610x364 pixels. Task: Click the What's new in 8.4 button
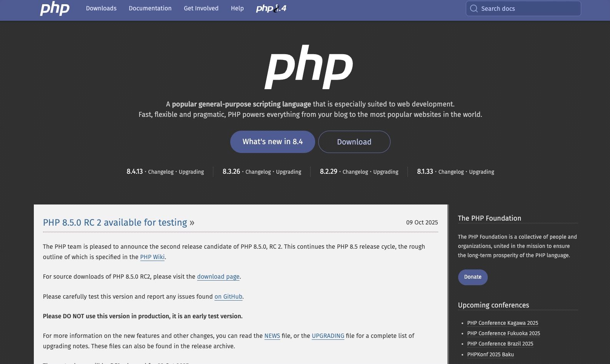click(273, 142)
